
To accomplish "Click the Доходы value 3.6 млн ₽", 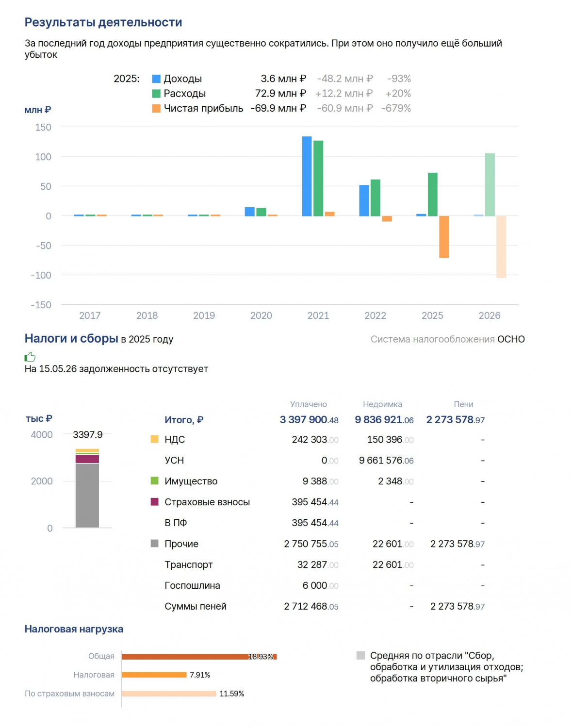I will (x=283, y=79).
